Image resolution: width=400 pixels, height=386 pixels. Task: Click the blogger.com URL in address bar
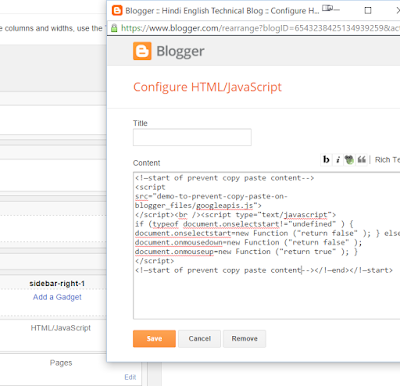tap(260, 28)
